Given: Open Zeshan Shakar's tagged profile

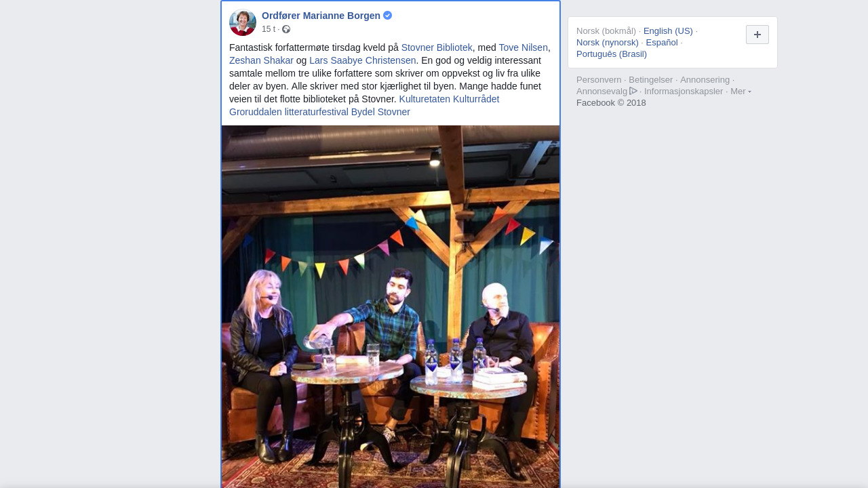Looking at the screenshot, I should pyautogui.click(x=261, y=60).
